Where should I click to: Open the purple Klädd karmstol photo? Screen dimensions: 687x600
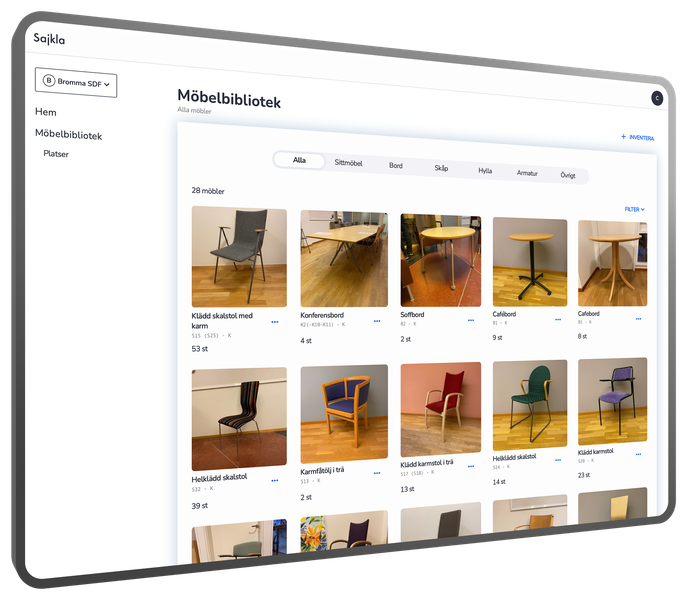pyautogui.click(x=613, y=401)
